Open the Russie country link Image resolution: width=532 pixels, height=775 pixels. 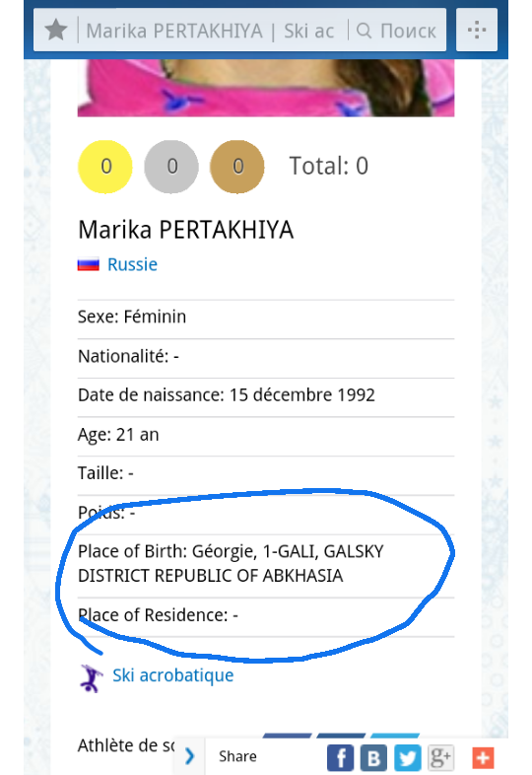(x=132, y=265)
